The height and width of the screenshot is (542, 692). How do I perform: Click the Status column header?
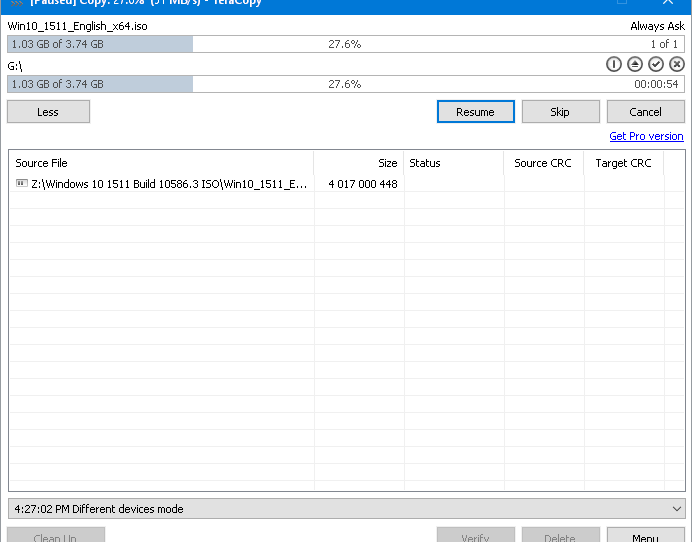[454, 163]
